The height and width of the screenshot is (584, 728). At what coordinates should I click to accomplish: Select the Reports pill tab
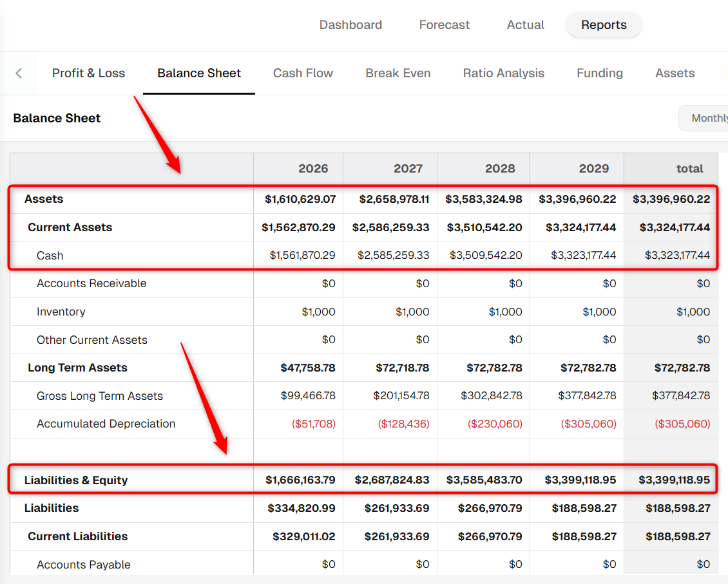[604, 24]
